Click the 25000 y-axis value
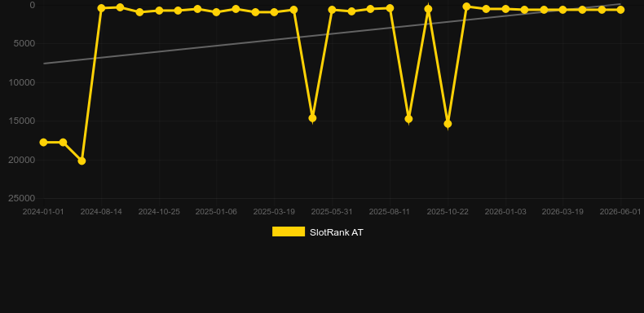Image resolution: width=644 pixels, height=313 pixels. [22, 198]
